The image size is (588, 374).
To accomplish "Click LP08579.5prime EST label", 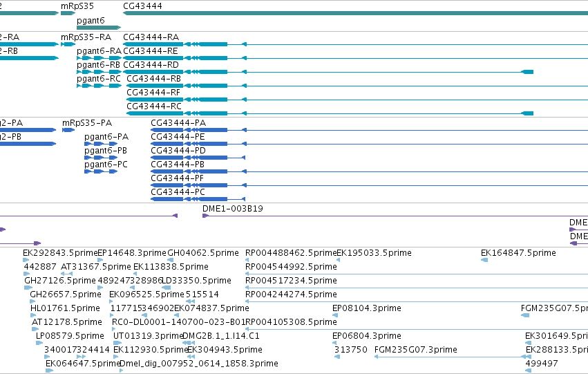I will point(70,336).
